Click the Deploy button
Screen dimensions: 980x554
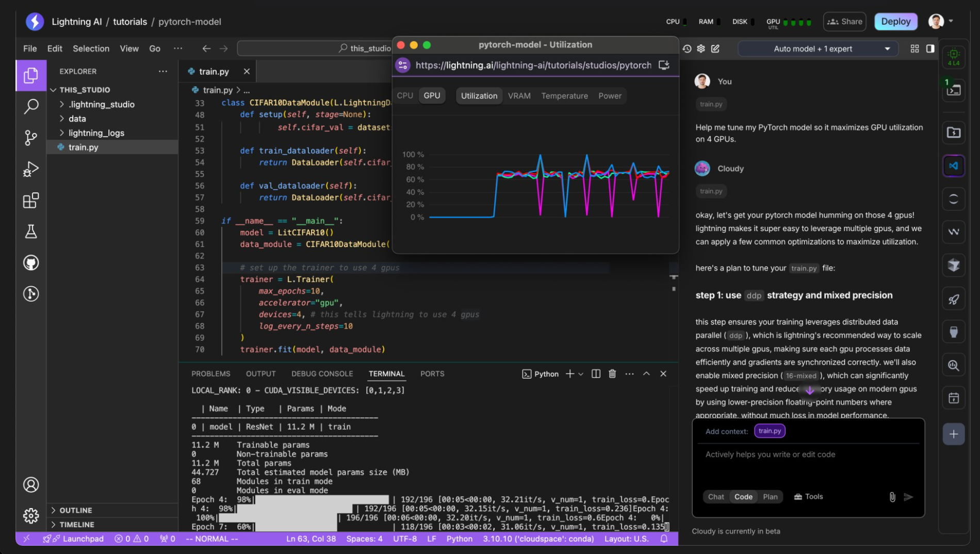(896, 22)
